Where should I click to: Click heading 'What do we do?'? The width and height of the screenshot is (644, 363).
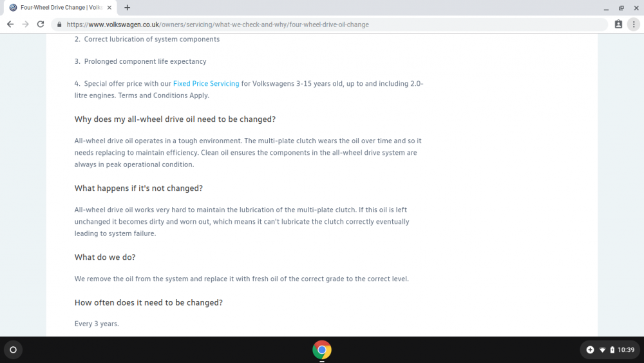(x=105, y=257)
